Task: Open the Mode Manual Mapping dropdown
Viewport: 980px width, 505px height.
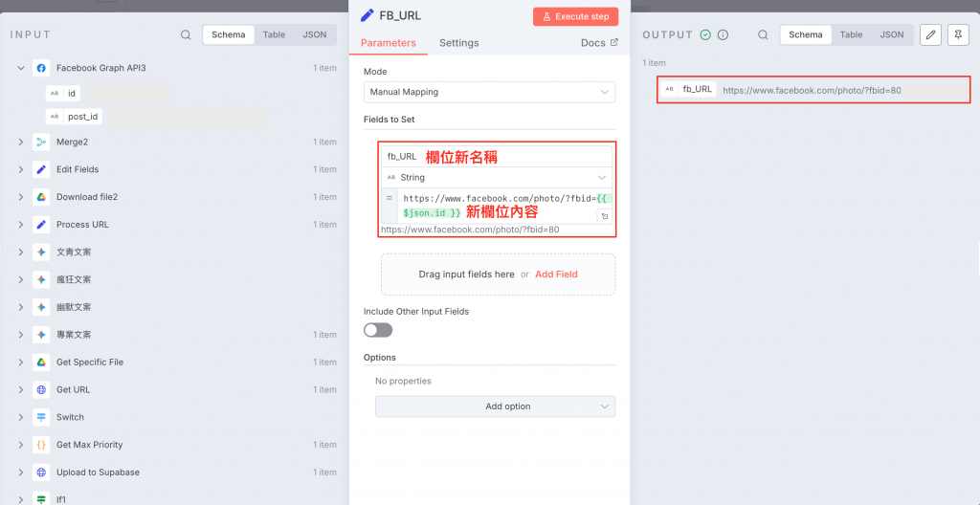Action: (x=489, y=92)
